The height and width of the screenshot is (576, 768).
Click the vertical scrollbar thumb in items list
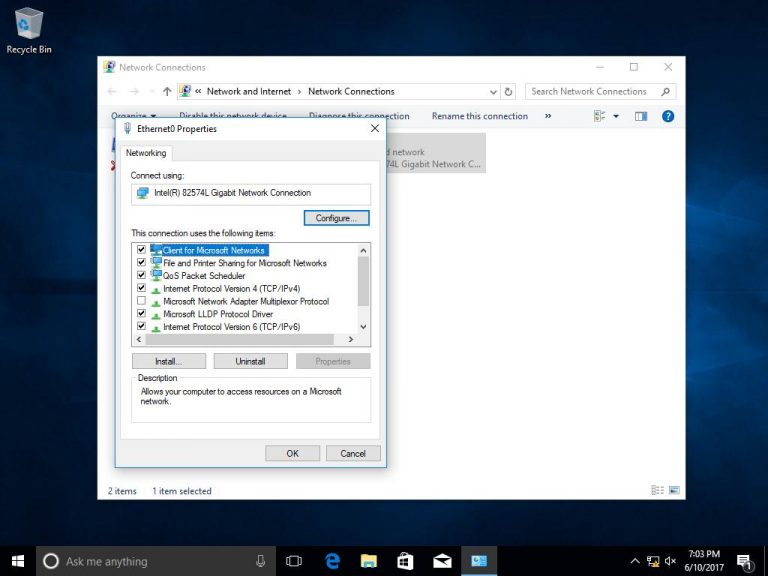pyautogui.click(x=363, y=281)
